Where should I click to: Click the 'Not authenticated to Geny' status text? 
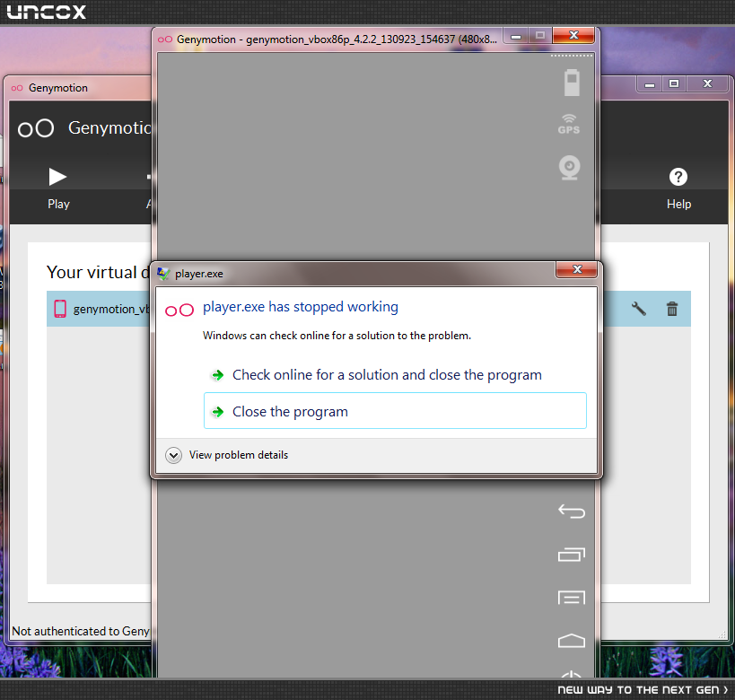(81, 631)
